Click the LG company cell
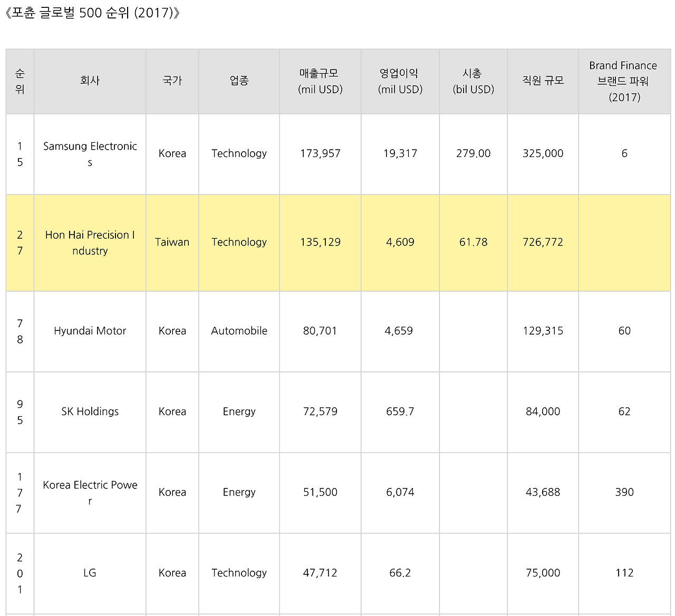Screen dimensions: 675x616 tap(90, 573)
